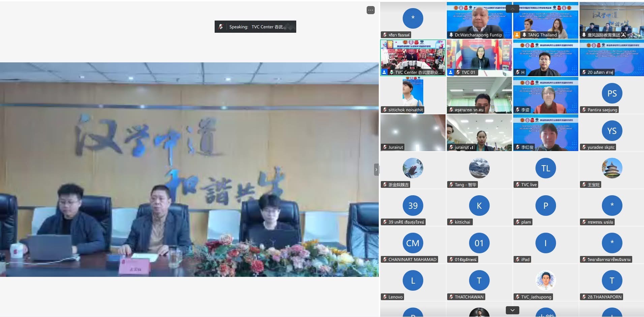Select the TVC_Jathupong profile picture tile
The width and height of the screenshot is (644, 317).
click(x=545, y=280)
